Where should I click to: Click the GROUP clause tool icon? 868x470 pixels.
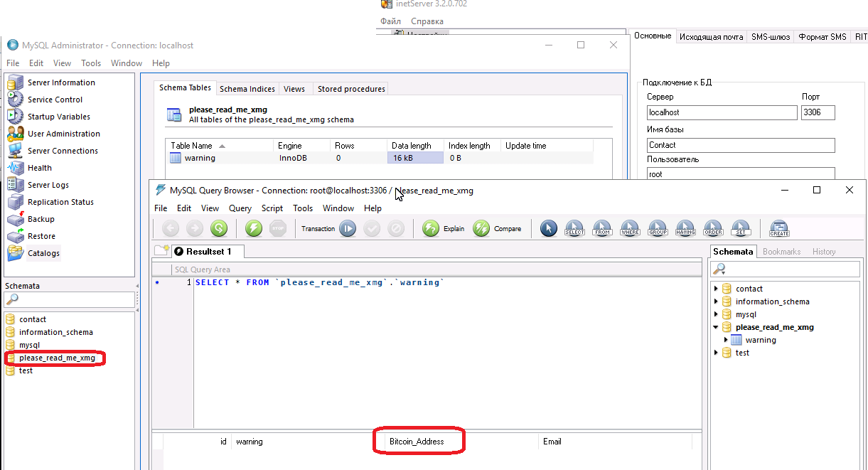pyautogui.click(x=658, y=228)
